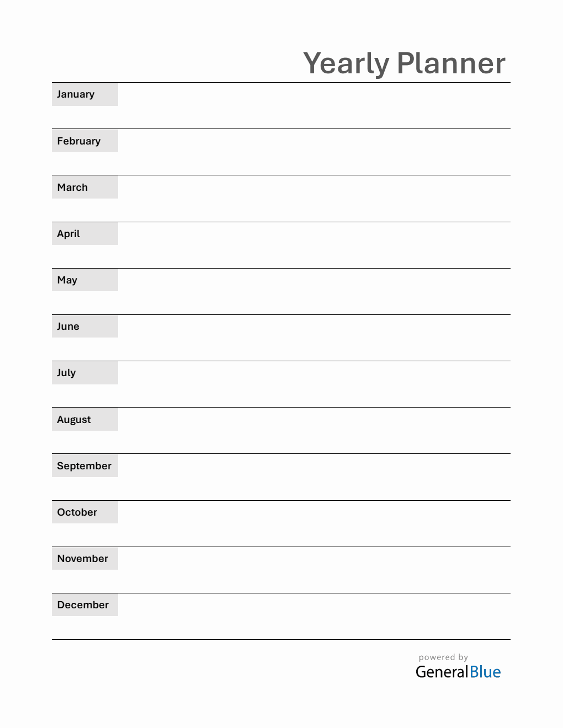
Task: Click the blank notes area beside December
Action: coord(314,617)
